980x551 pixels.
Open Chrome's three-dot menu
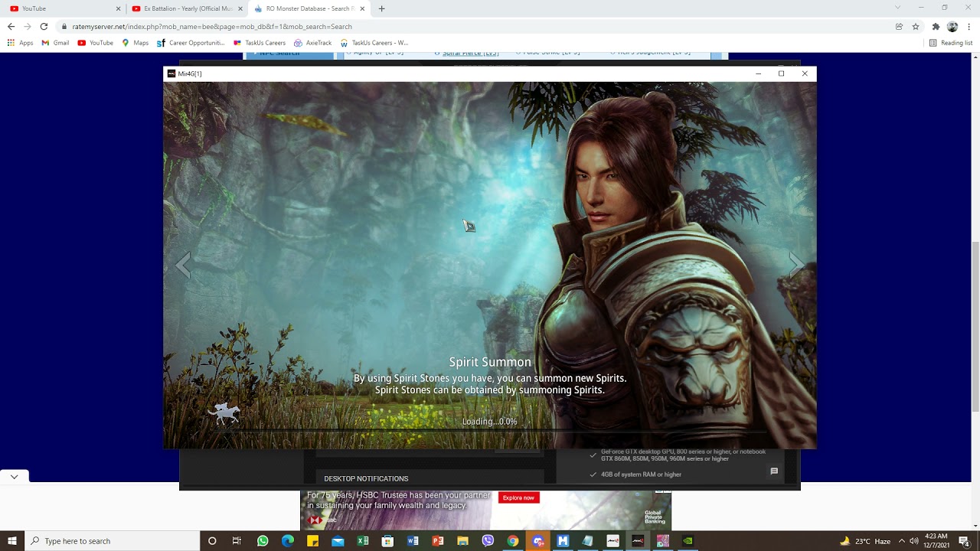point(969,26)
